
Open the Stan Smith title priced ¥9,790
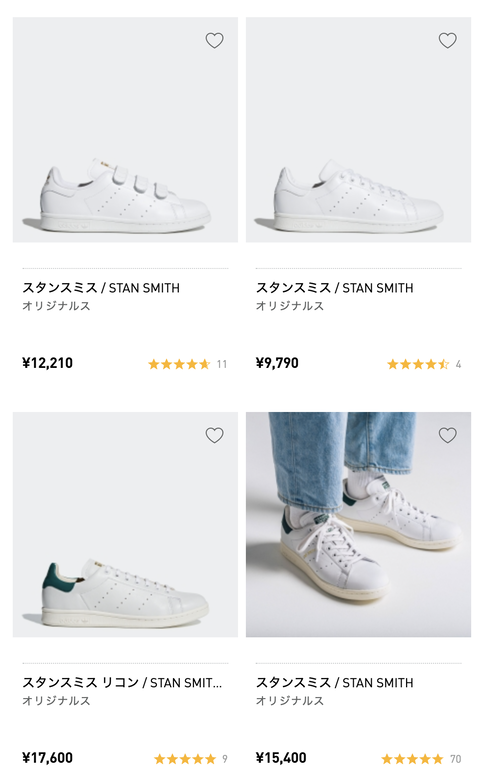334,288
